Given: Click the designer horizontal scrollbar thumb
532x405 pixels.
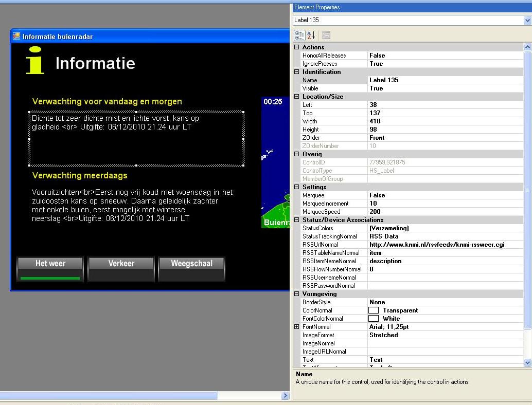Looking at the screenshot, I should pos(109,396).
